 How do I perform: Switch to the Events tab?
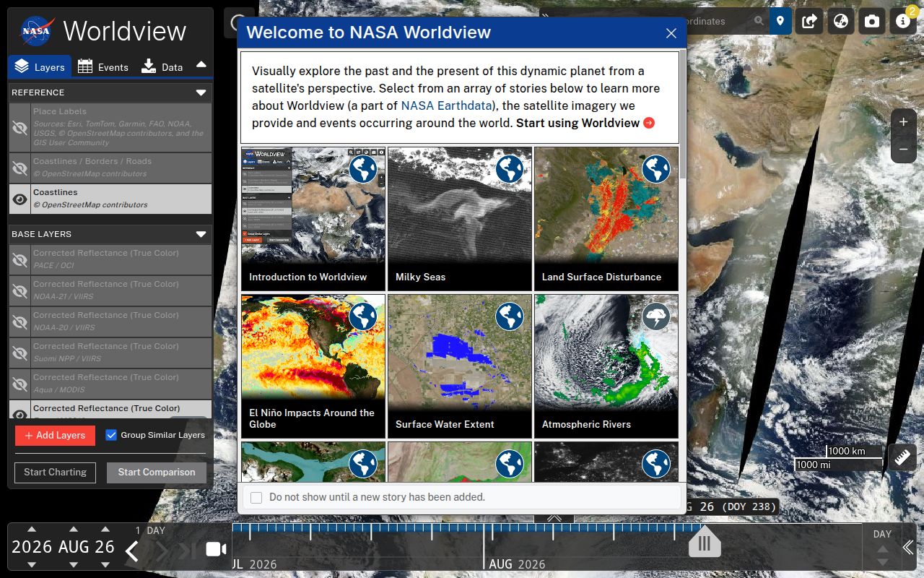coord(103,66)
